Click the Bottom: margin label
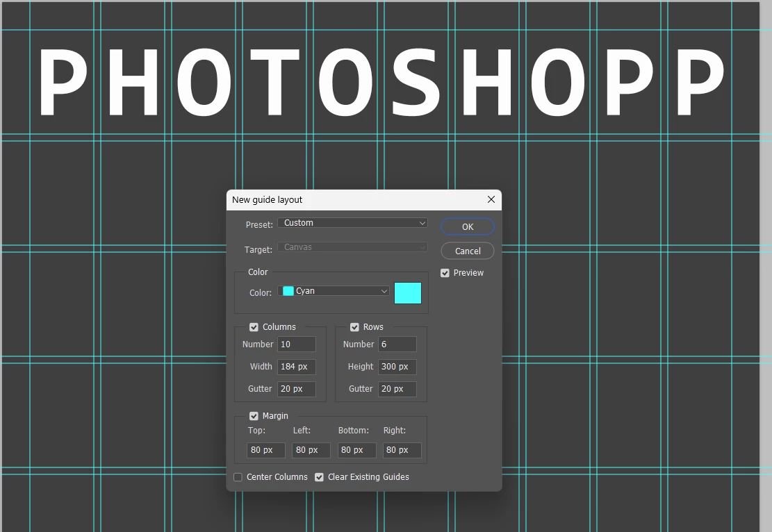Screen dimensions: 772x532 pyautogui.click(x=354, y=431)
